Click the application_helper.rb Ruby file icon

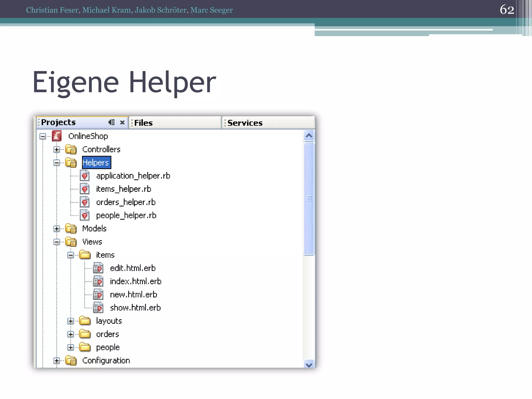pyautogui.click(x=85, y=176)
